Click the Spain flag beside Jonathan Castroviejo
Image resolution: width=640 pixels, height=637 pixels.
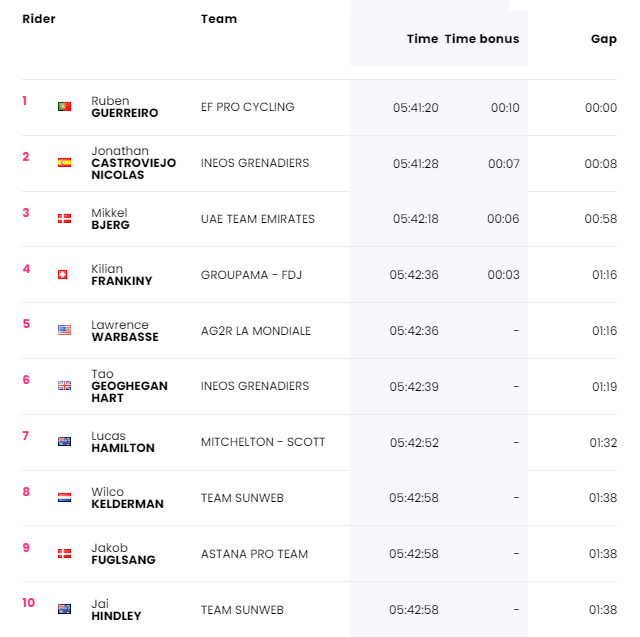tap(64, 162)
